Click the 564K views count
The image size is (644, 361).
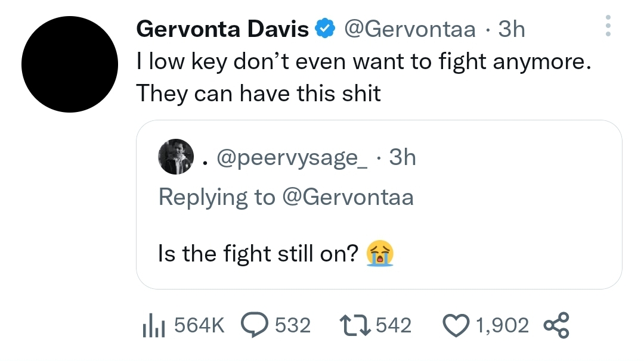pos(199,325)
